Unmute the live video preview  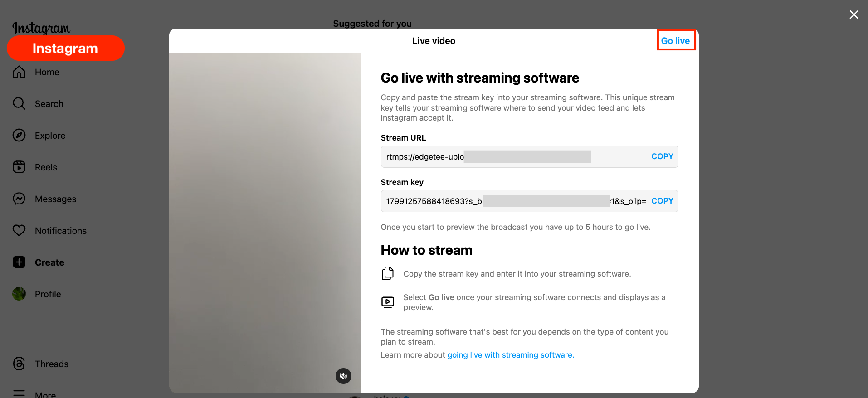[343, 376]
